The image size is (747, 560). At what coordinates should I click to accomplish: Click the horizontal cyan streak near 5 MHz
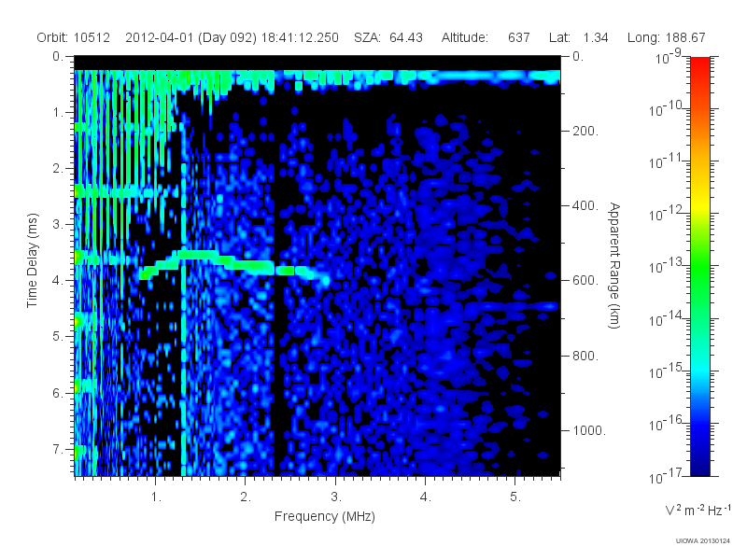[512, 306]
